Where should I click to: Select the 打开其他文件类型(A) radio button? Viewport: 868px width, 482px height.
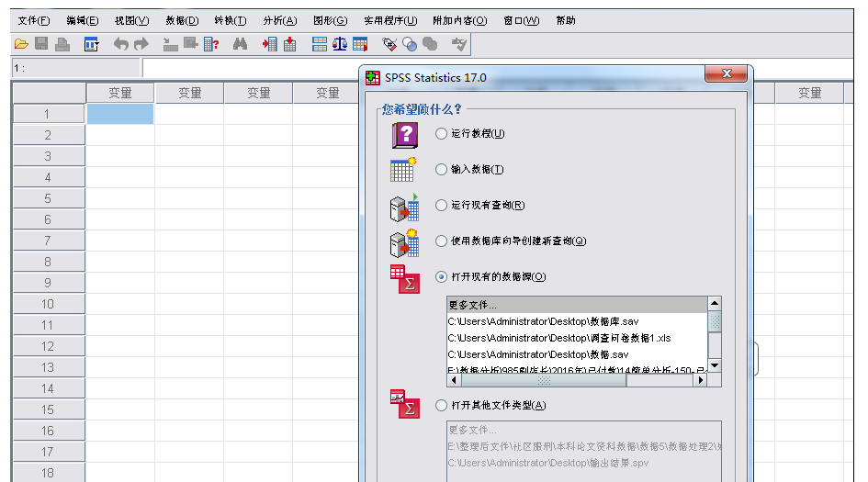441,406
